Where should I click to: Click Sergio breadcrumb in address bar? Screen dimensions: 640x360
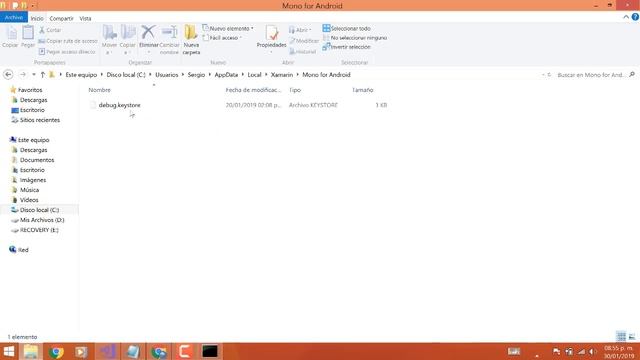196,75
